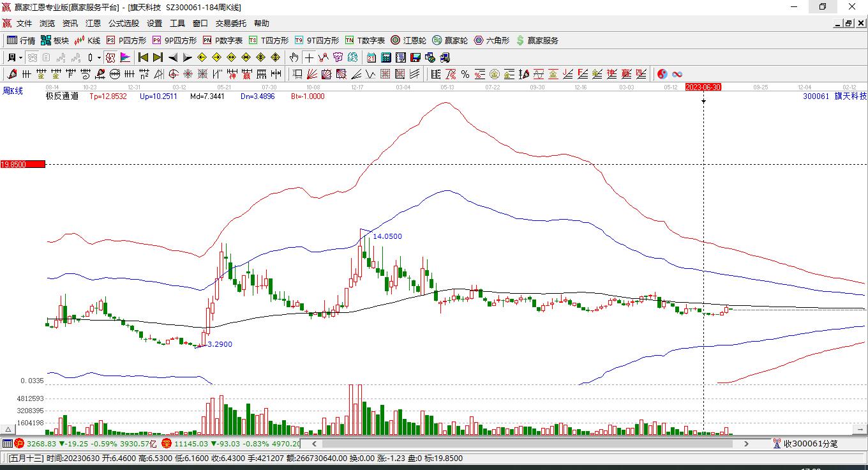Open the T四方形 tool
The image size is (868, 470).
click(269, 40)
